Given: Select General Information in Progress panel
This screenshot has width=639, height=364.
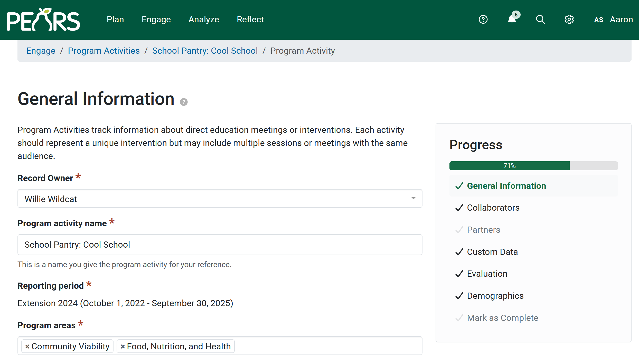Looking at the screenshot, I should pyautogui.click(x=533, y=186).
